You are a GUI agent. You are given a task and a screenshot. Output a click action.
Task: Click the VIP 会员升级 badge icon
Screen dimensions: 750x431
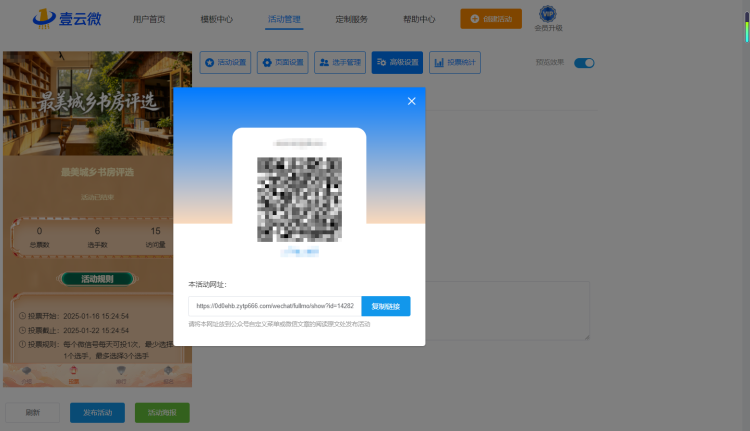click(548, 13)
